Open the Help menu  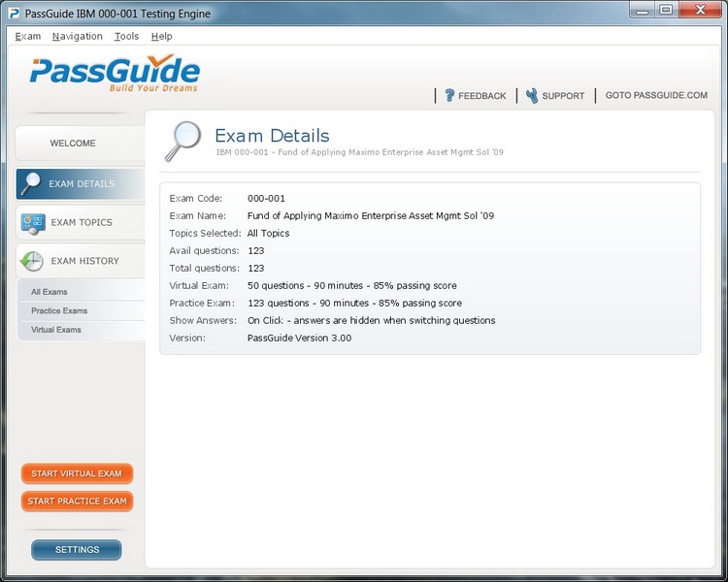pyautogui.click(x=162, y=36)
